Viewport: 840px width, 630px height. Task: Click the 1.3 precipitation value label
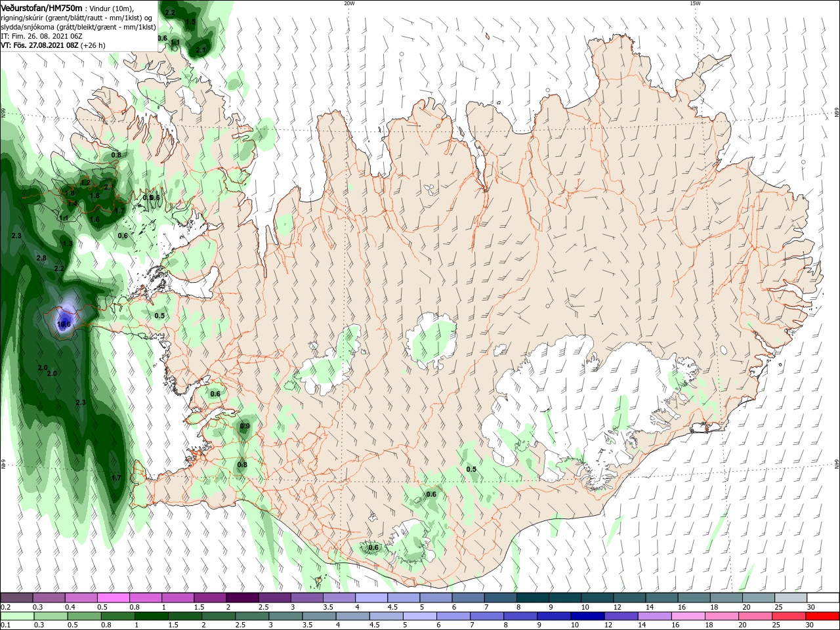click(x=68, y=243)
